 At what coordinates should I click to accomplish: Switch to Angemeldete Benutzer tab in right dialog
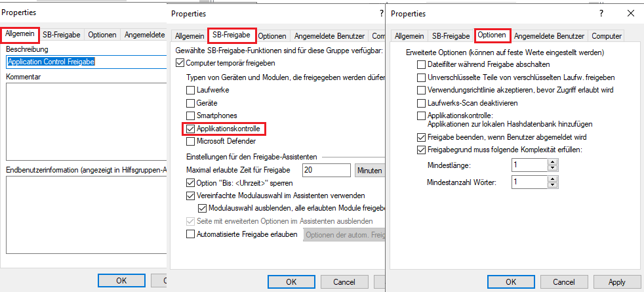point(549,36)
